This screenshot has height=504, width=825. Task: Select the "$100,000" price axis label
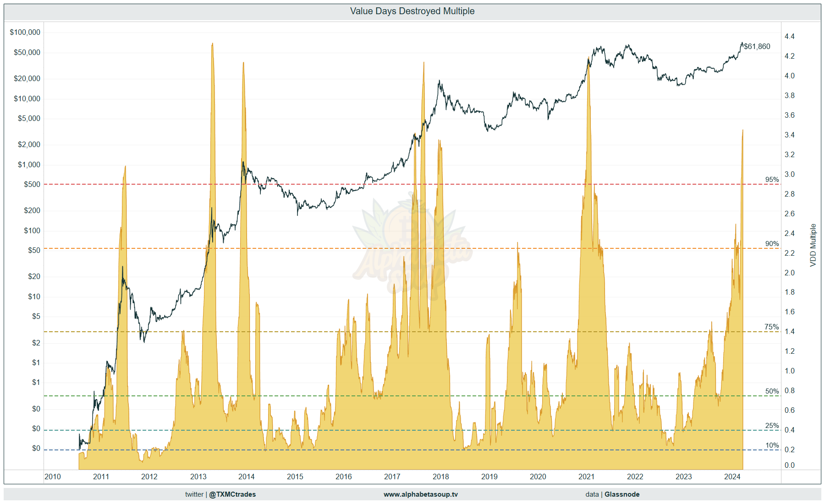pos(25,32)
